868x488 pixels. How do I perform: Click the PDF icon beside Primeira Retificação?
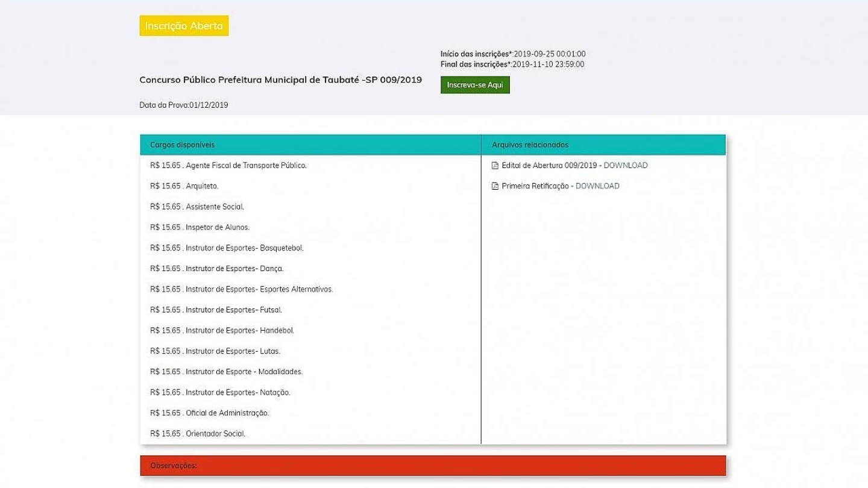[x=495, y=186]
